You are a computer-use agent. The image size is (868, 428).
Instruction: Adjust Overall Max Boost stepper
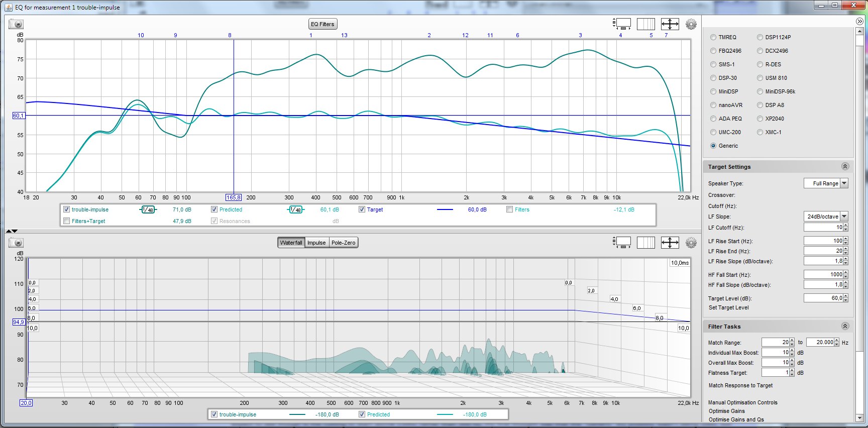792,363
